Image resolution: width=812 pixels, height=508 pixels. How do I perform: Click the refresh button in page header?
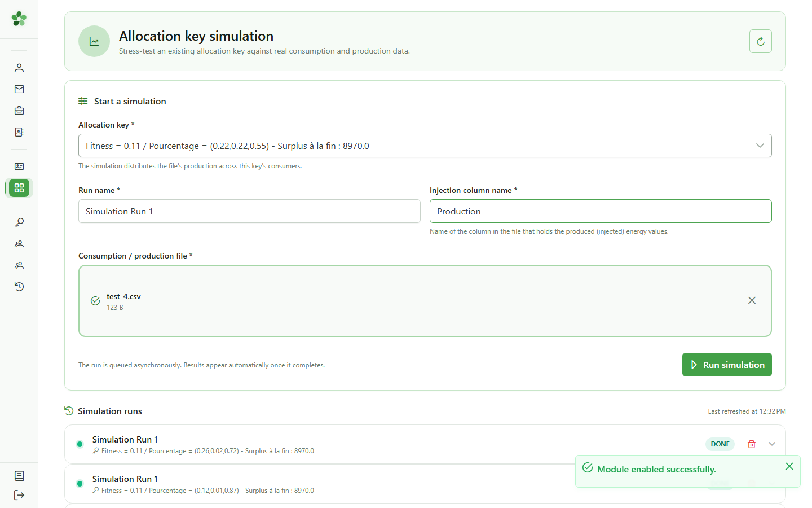(x=761, y=41)
